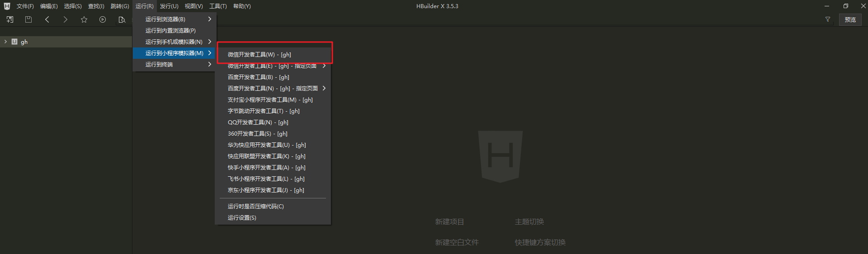
Task: Click the 运行(R) menu
Action: (145, 6)
